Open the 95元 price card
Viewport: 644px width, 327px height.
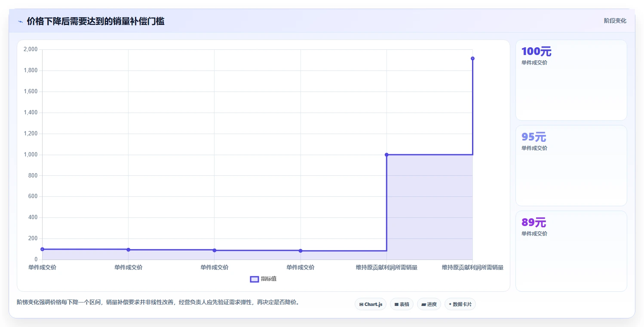[x=571, y=165]
